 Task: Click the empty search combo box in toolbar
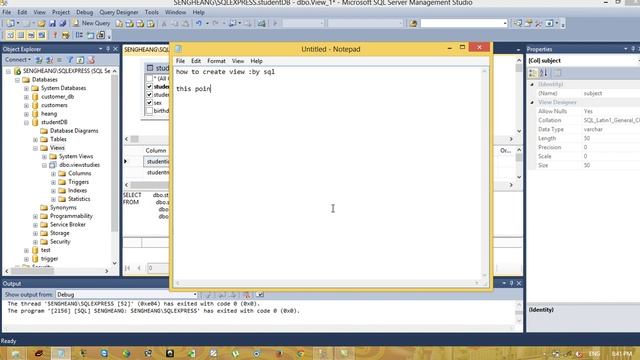464,23
